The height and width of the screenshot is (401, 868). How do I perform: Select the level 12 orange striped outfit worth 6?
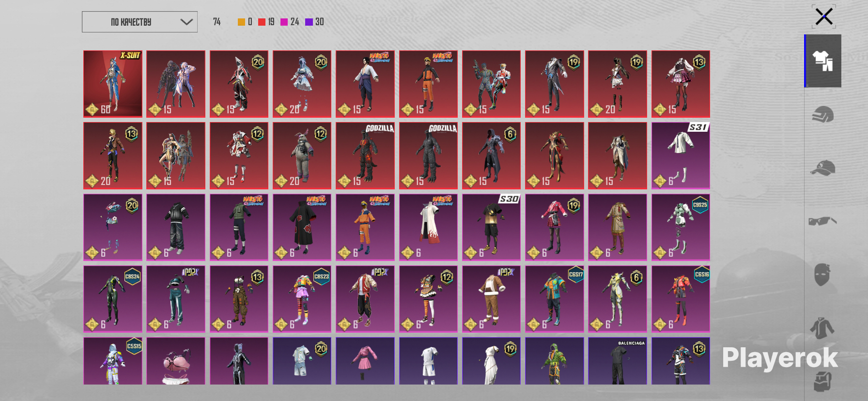click(428, 299)
